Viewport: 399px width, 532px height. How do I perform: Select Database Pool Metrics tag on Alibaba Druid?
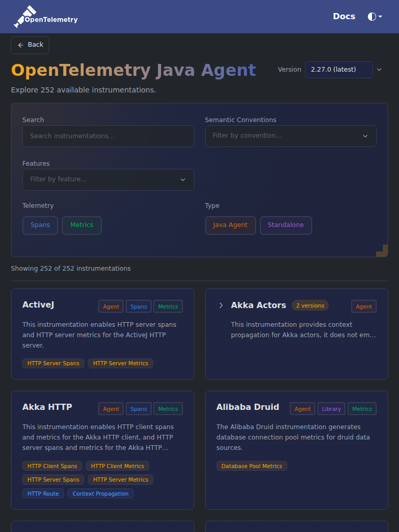pos(252,466)
